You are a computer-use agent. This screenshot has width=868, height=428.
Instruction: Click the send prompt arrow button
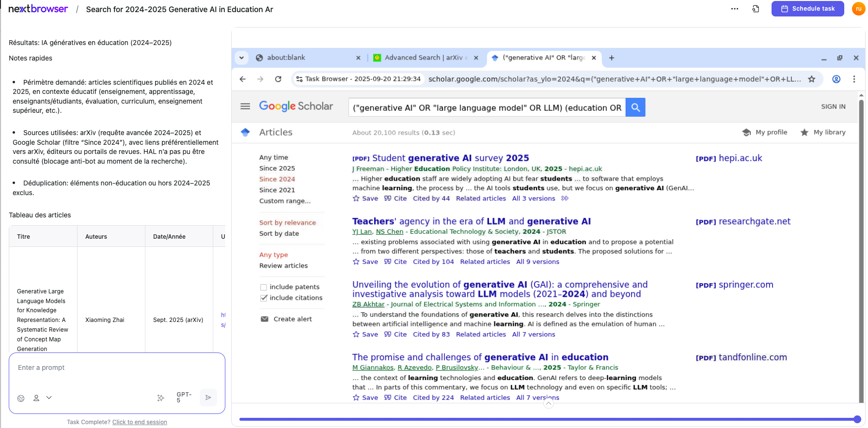[208, 397]
